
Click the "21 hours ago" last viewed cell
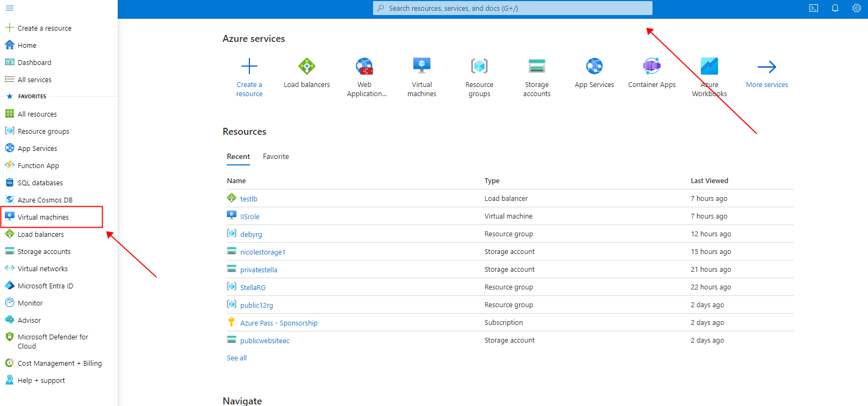pos(711,270)
